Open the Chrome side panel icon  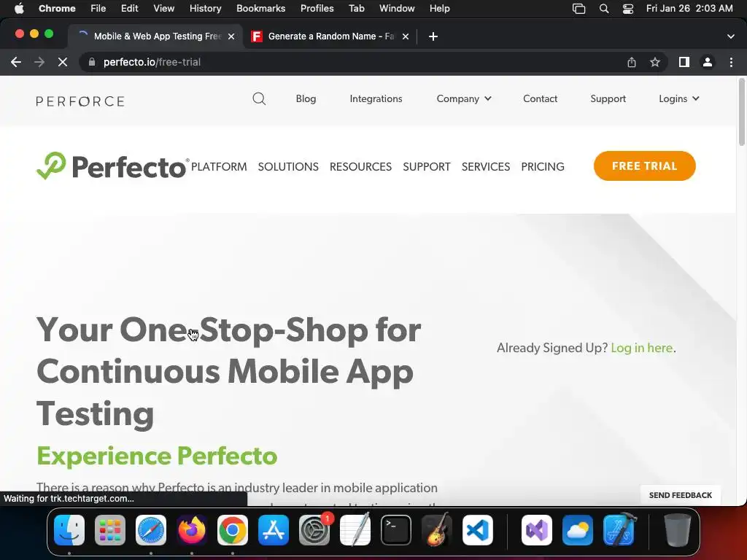pos(684,63)
